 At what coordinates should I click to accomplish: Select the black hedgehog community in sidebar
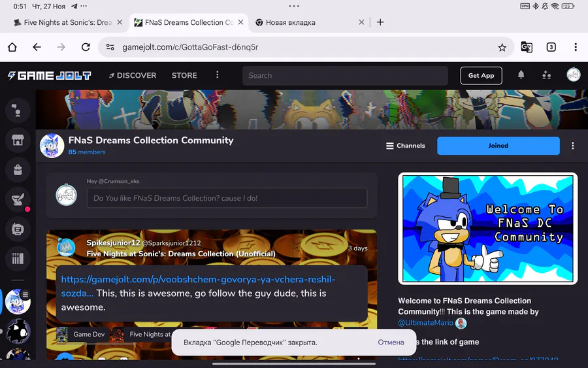[18, 331]
